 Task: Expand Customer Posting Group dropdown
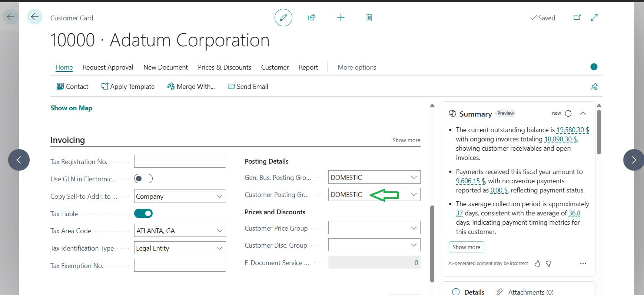pyautogui.click(x=414, y=194)
